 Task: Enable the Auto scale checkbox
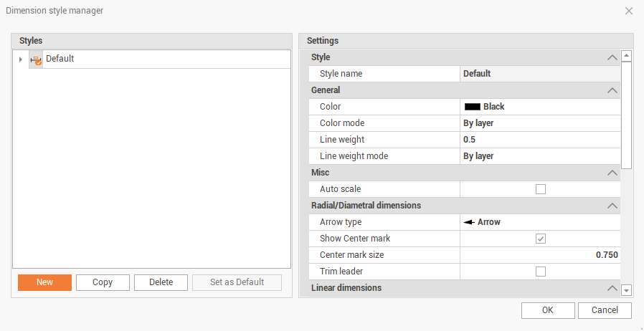[x=541, y=189]
